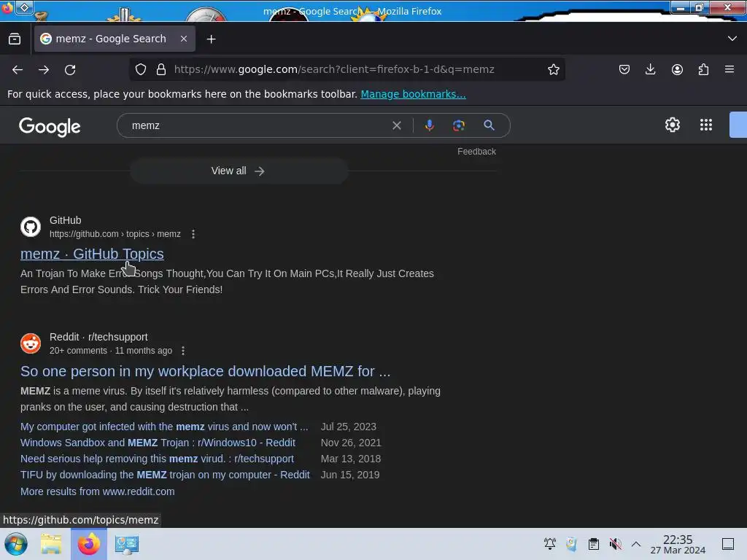
Task: Open Google apps grid
Action: point(705,125)
